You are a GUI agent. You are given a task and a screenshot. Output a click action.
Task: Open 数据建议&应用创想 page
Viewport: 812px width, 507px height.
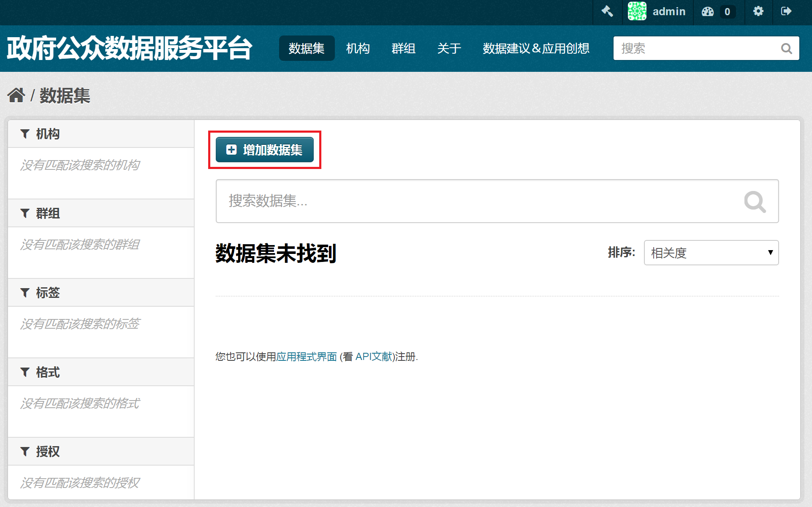(536, 49)
